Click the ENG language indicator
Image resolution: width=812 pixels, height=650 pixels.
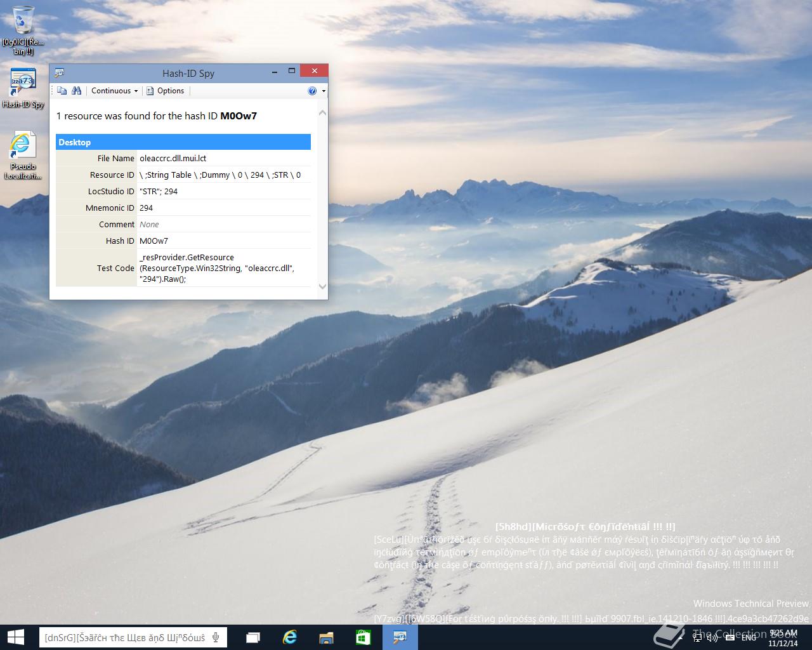tap(749, 637)
